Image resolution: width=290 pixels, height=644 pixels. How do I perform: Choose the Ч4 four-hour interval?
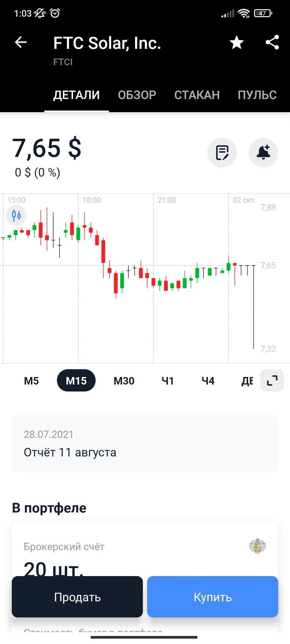tap(208, 381)
